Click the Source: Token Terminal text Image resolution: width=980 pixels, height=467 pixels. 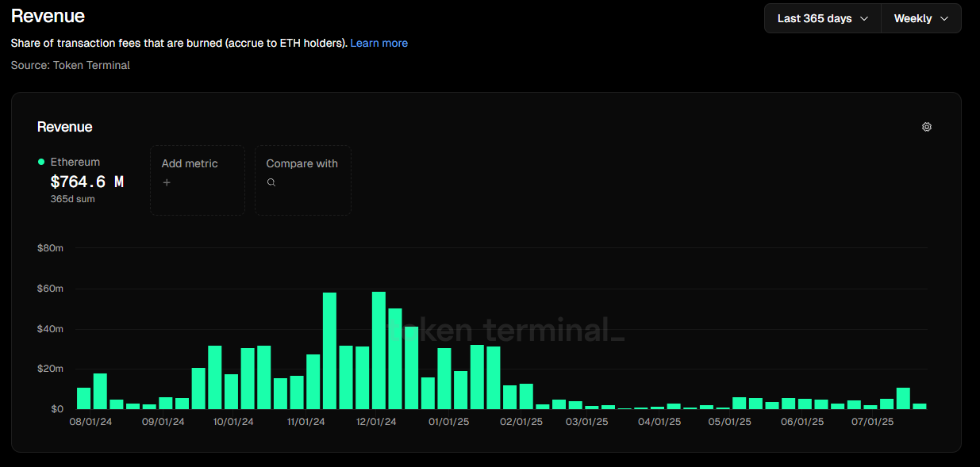(x=71, y=65)
